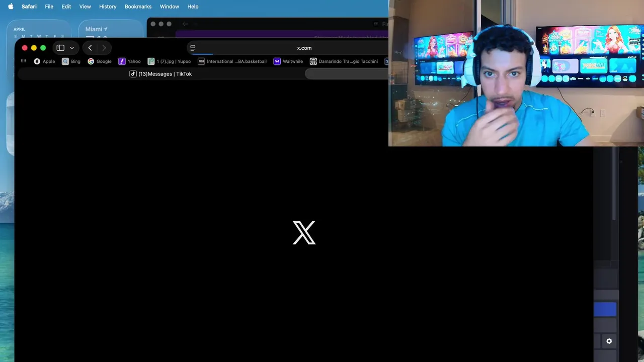The image size is (644, 362).
Task: Open the Window menu
Action: pyautogui.click(x=169, y=7)
